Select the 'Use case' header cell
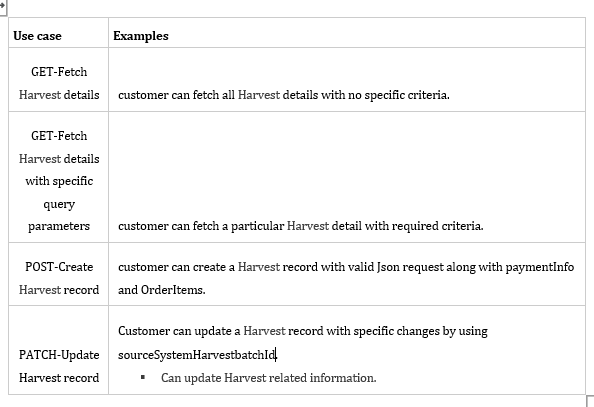The image size is (594, 407). point(59,33)
